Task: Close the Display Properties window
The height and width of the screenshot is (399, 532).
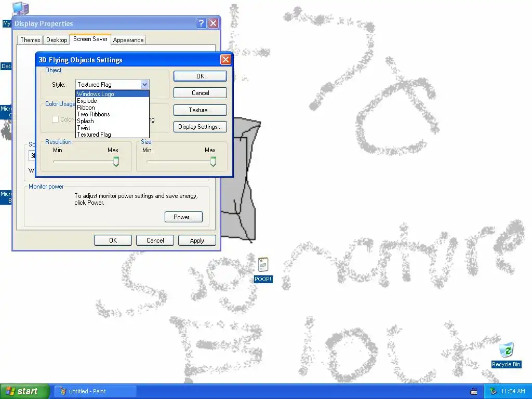Action: [213, 23]
